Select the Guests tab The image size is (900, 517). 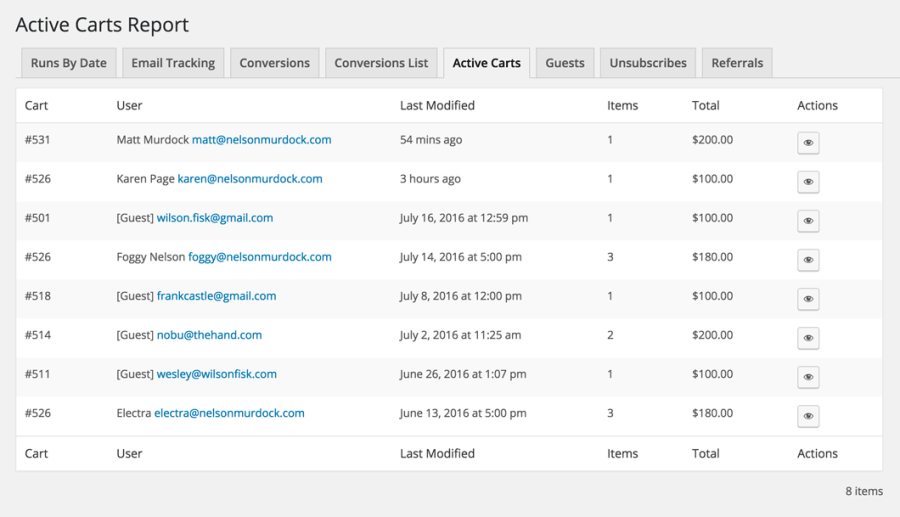(565, 63)
